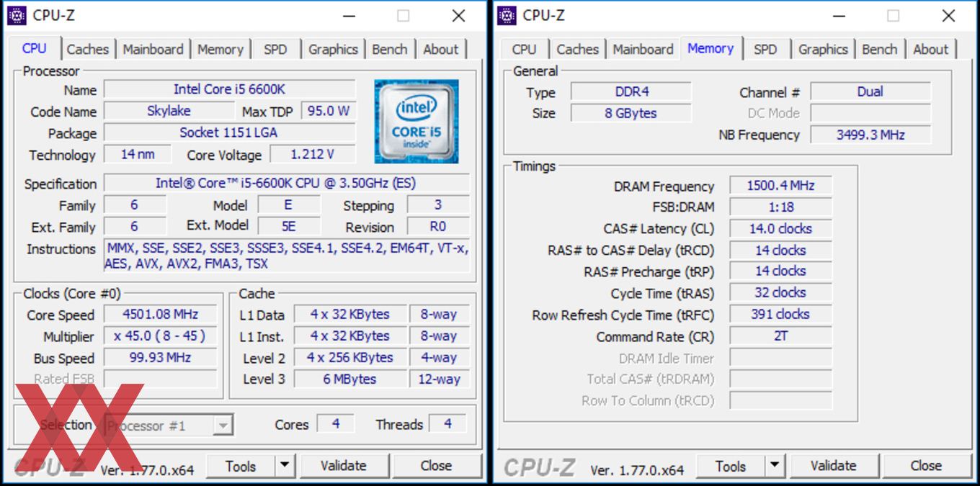
Task: Click Code Name value Skylake
Action: click(169, 111)
